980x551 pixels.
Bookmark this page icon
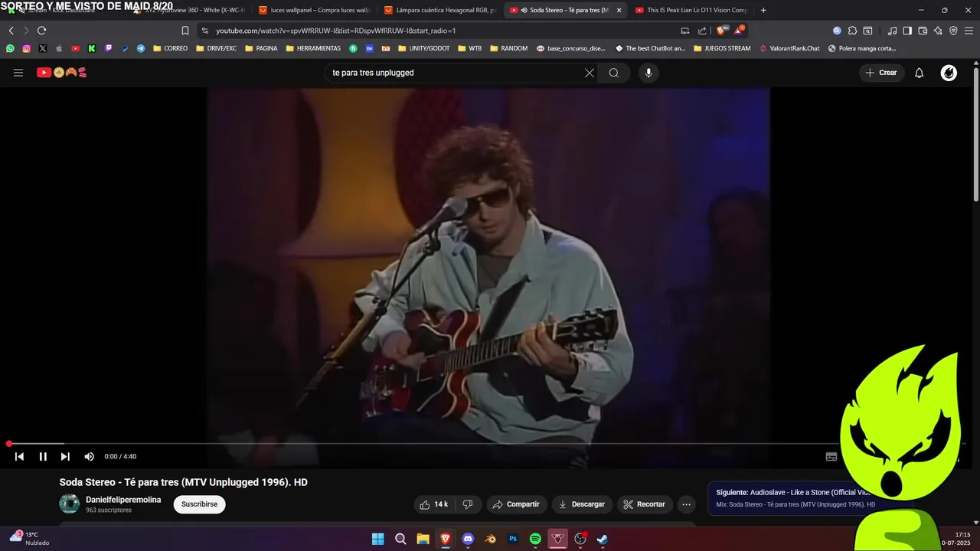(185, 31)
